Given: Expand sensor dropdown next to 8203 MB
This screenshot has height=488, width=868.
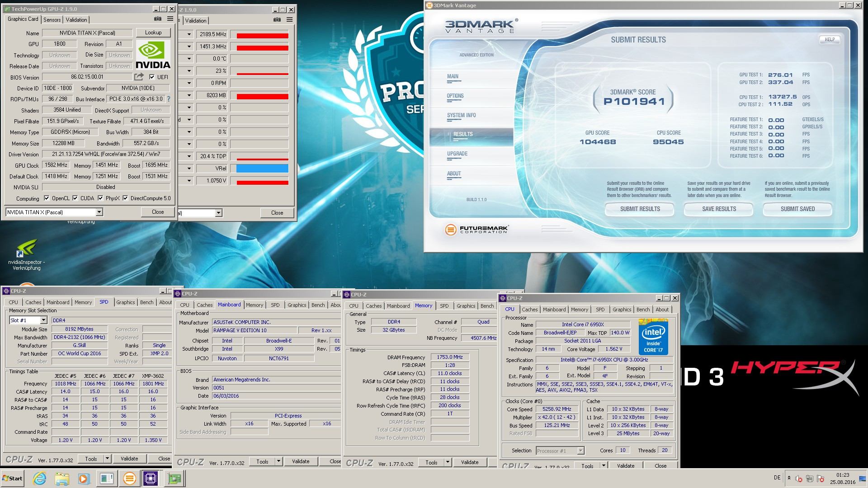Looking at the screenshot, I should [x=189, y=95].
